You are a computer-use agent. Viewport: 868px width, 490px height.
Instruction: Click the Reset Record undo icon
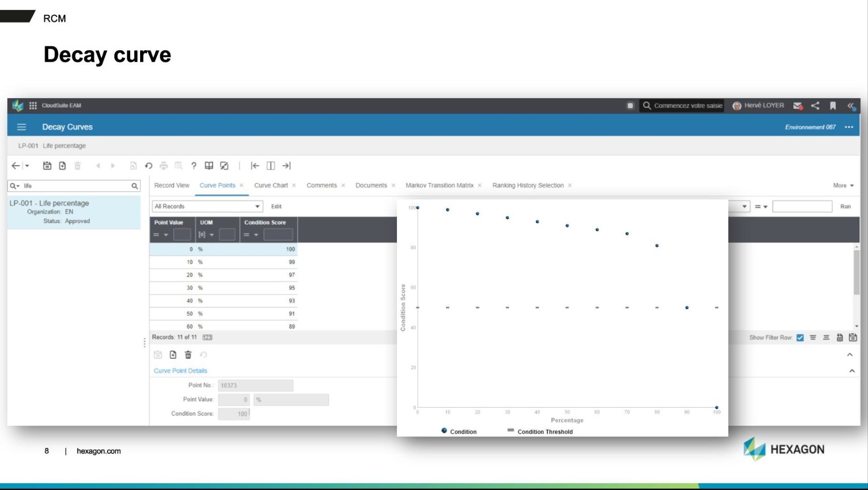pyautogui.click(x=149, y=166)
